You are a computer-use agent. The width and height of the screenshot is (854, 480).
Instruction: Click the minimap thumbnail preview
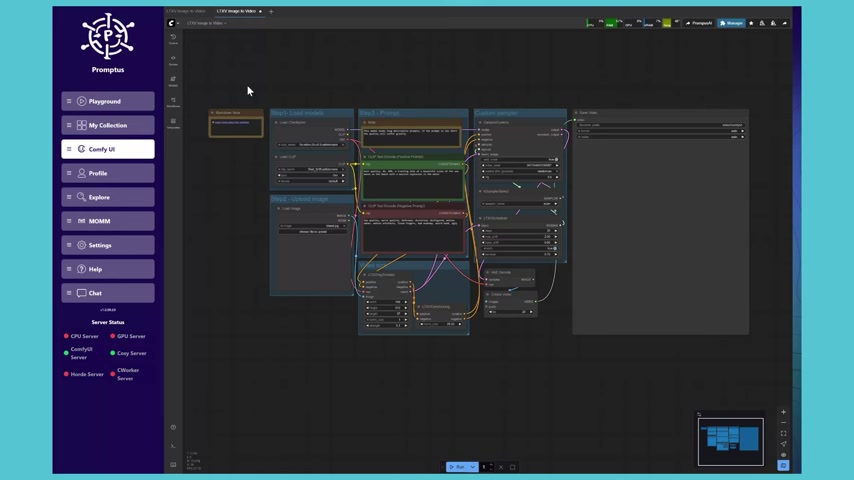point(730,441)
